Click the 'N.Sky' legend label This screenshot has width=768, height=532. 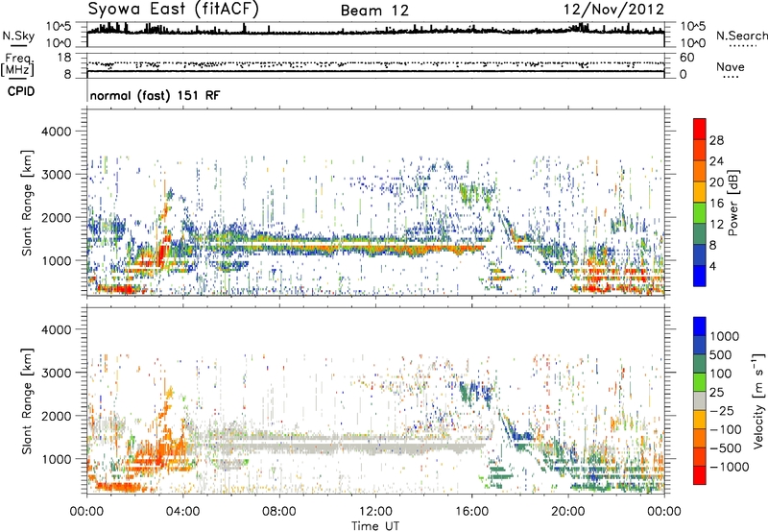[x=18, y=36]
